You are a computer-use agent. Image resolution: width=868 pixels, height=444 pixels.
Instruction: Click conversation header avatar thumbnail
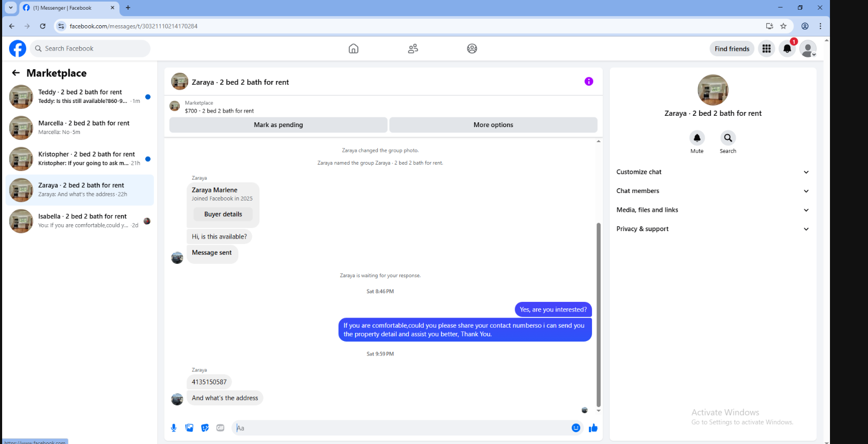click(x=179, y=82)
